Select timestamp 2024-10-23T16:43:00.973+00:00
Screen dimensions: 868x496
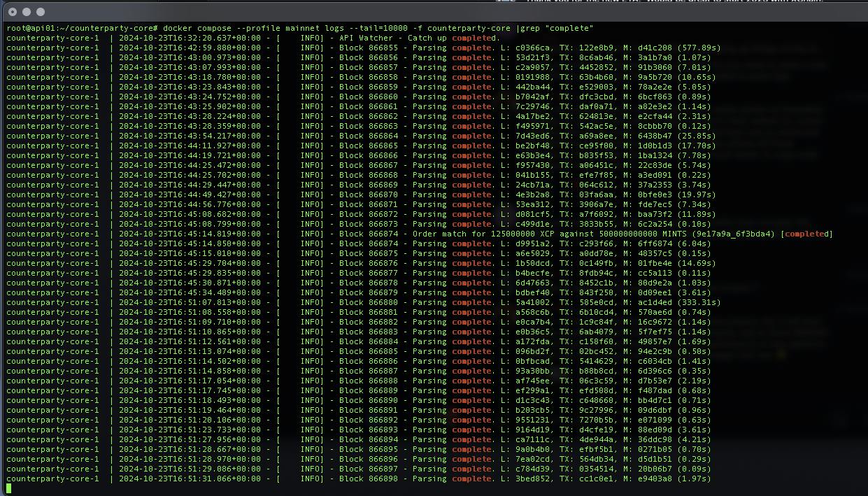[190, 57]
